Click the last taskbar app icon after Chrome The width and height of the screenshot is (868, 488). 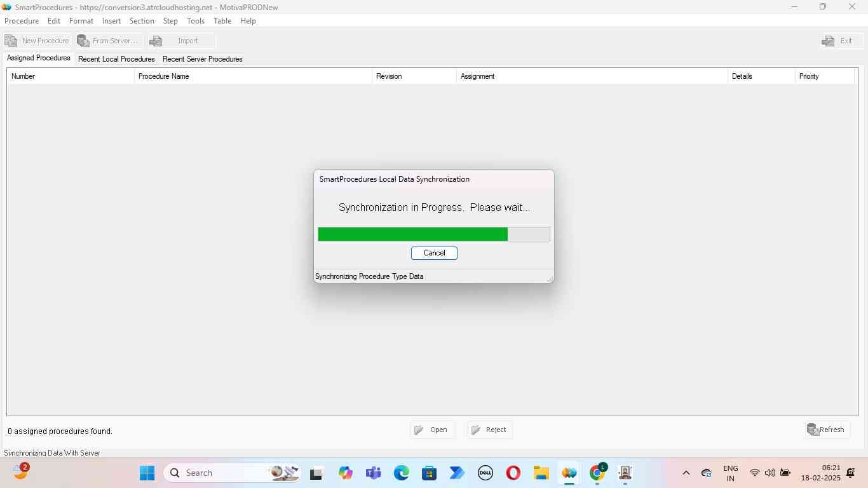point(625,473)
